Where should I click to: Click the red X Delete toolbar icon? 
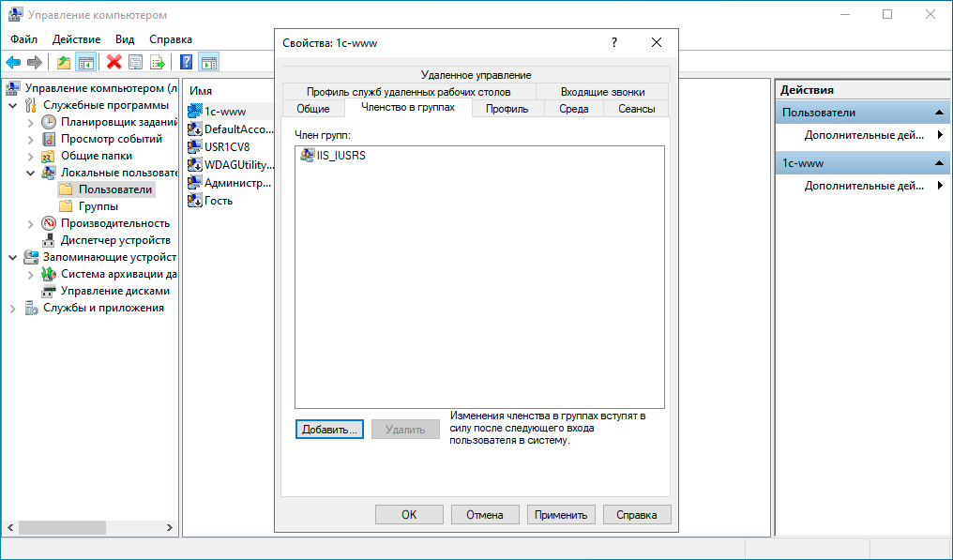coord(113,62)
